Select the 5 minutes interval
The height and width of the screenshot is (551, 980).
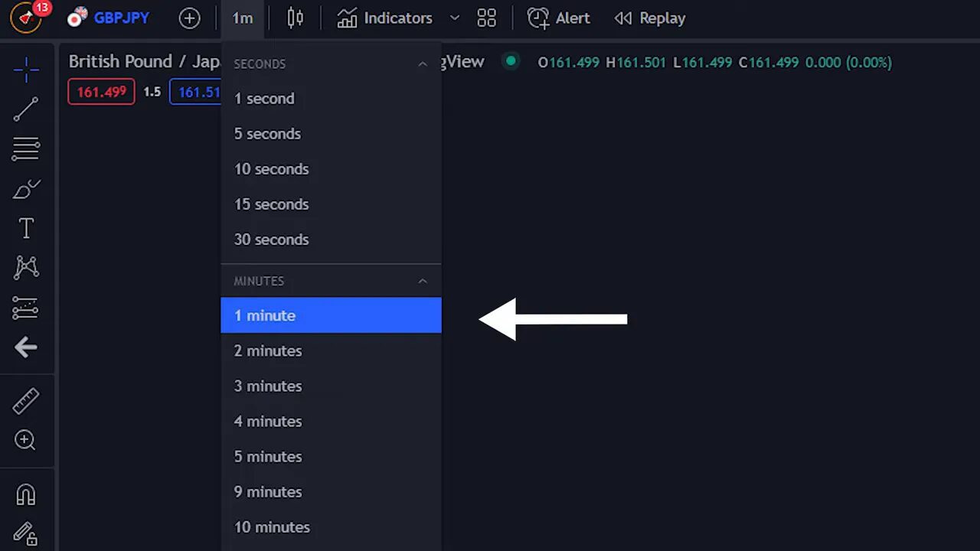coord(267,456)
